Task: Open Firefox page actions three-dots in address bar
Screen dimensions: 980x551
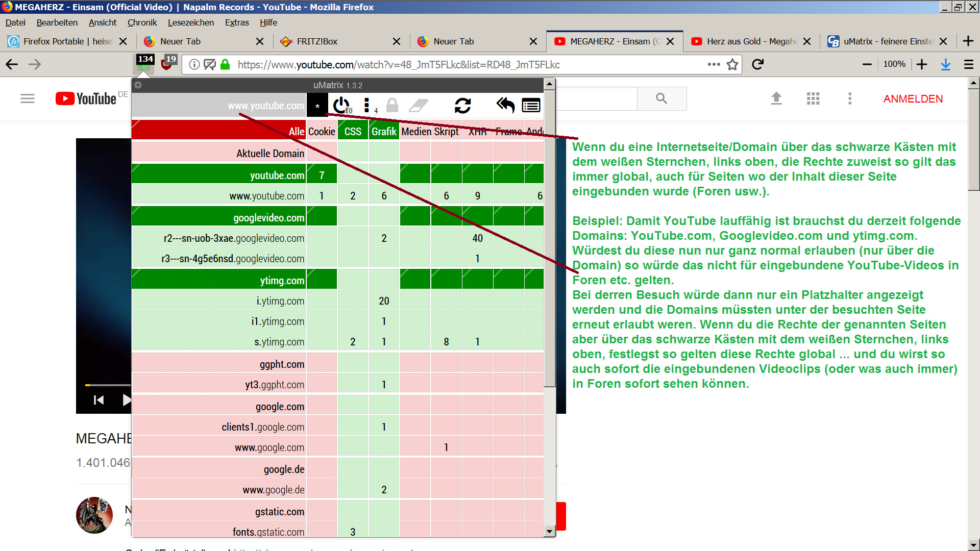Action: [x=714, y=64]
